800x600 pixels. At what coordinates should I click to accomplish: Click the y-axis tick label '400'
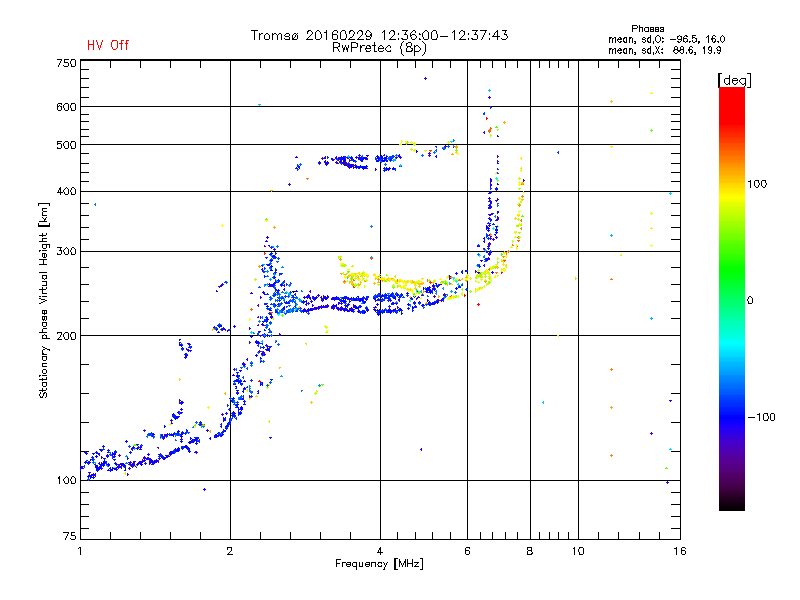tap(66, 192)
